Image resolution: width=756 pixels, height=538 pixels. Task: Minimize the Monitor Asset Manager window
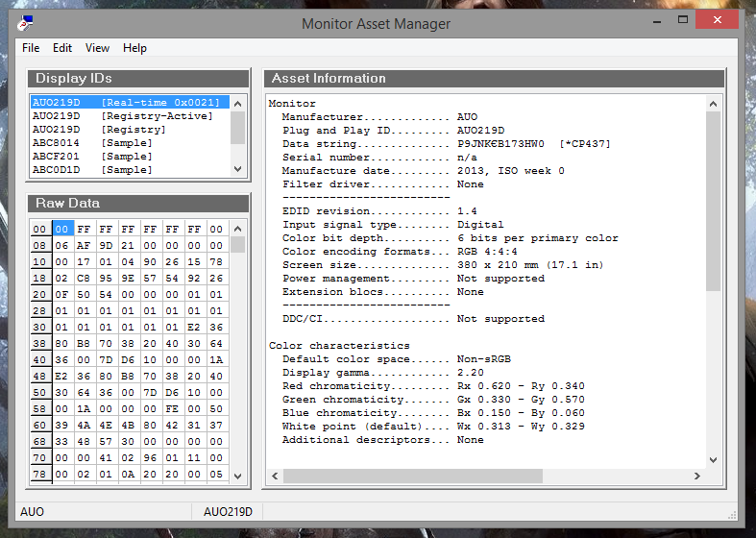coord(657,20)
